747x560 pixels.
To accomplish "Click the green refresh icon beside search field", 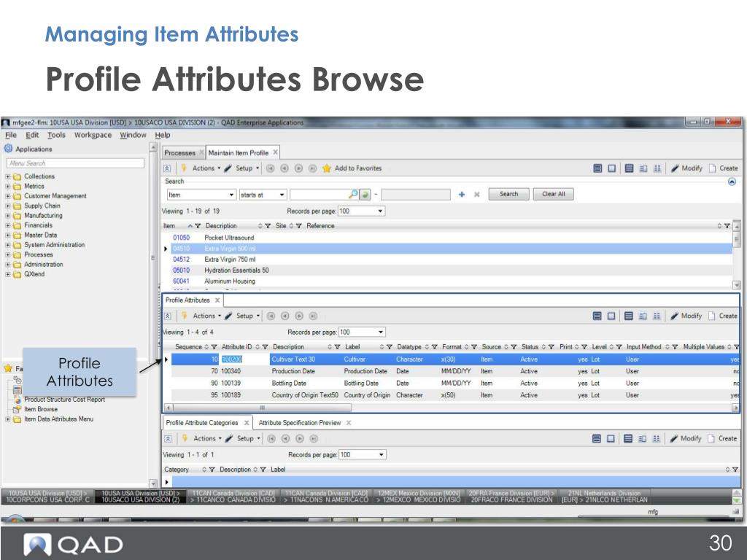I will click(365, 194).
